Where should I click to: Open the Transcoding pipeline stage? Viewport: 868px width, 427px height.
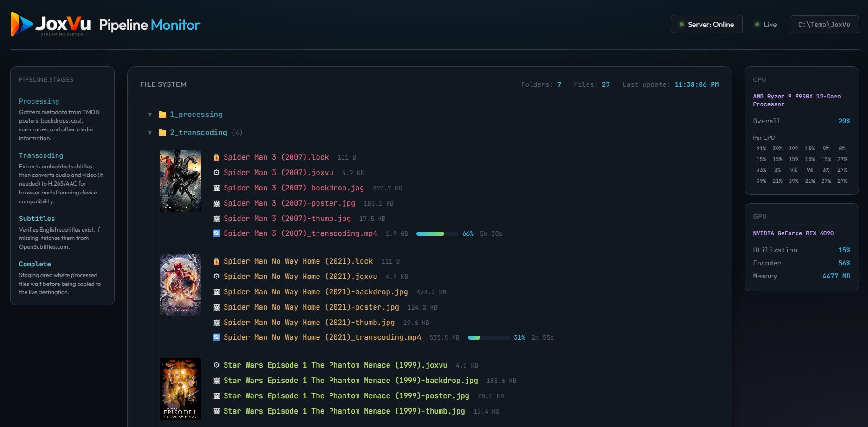pos(41,155)
